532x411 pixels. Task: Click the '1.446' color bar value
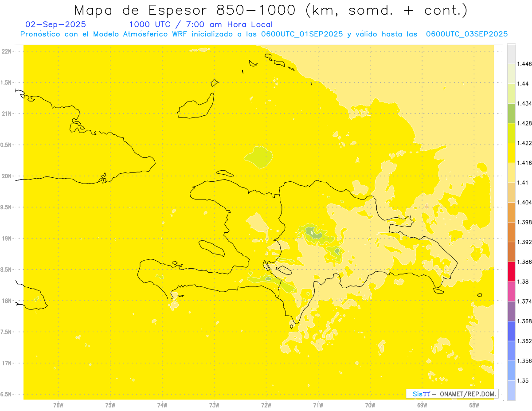tap(524, 64)
